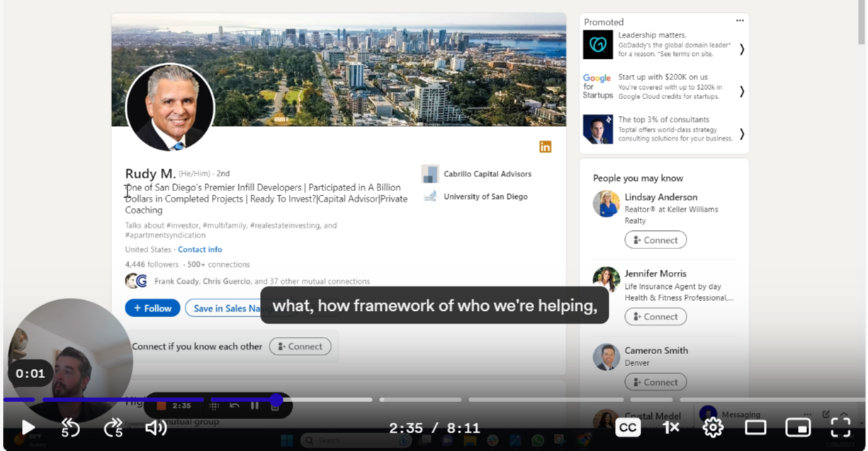Skip forward 5 seconds
This screenshot has width=868, height=451.
point(113,428)
